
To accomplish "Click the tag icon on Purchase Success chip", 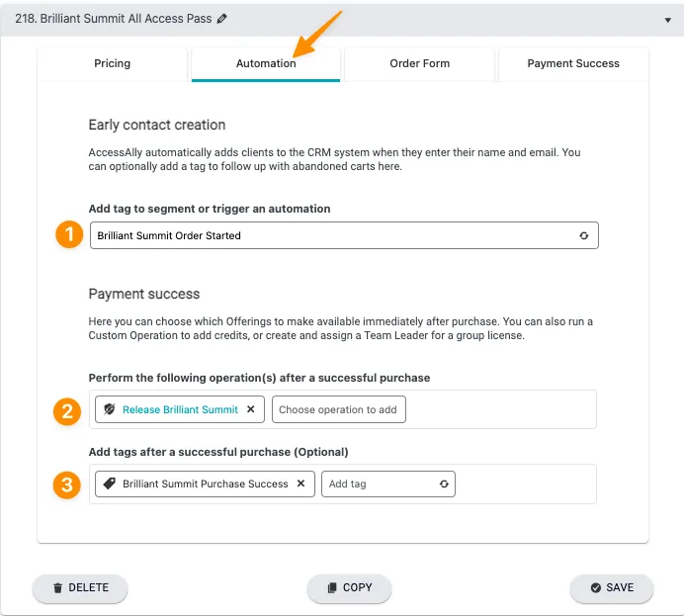I will pyautogui.click(x=110, y=484).
